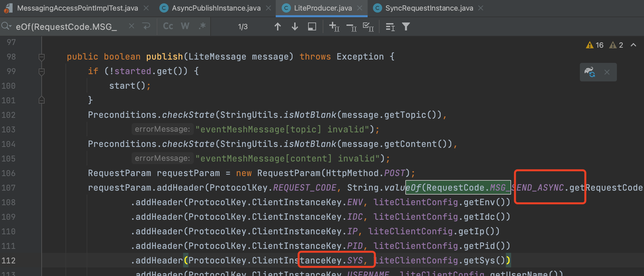Image resolution: width=644 pixels, height=276 pixels.
Task: Close SyncRequestInstance.java tab
Action: 481,8
